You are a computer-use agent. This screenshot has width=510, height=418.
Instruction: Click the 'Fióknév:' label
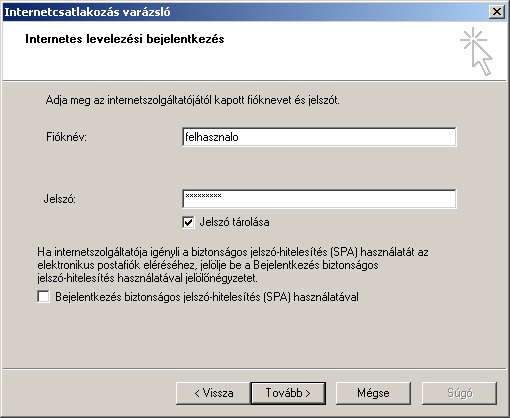coord(66,137)
